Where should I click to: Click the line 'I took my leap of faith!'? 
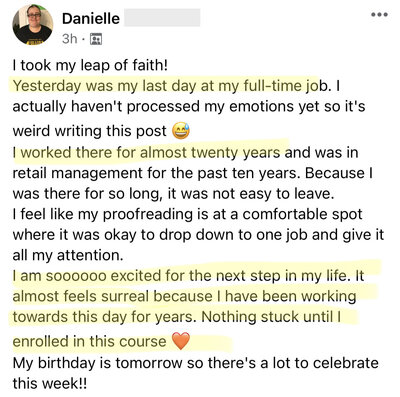(90, 65)
